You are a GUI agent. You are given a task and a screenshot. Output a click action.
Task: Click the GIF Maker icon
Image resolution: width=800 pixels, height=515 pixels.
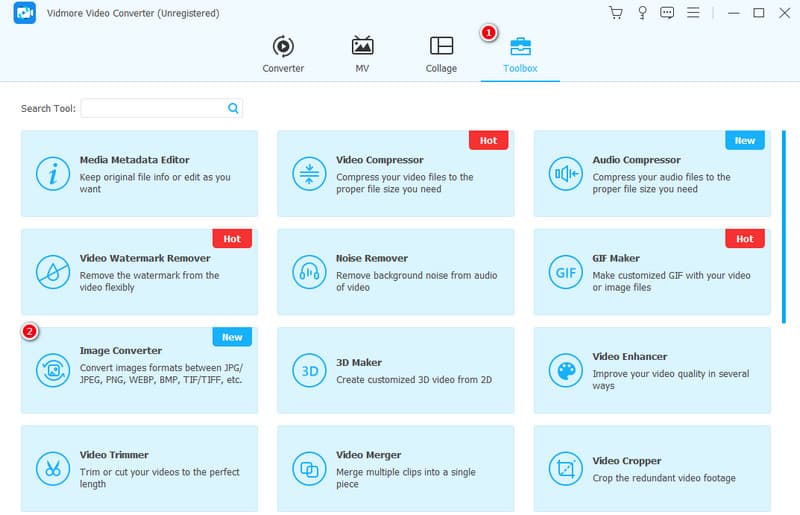click(563, 271)
